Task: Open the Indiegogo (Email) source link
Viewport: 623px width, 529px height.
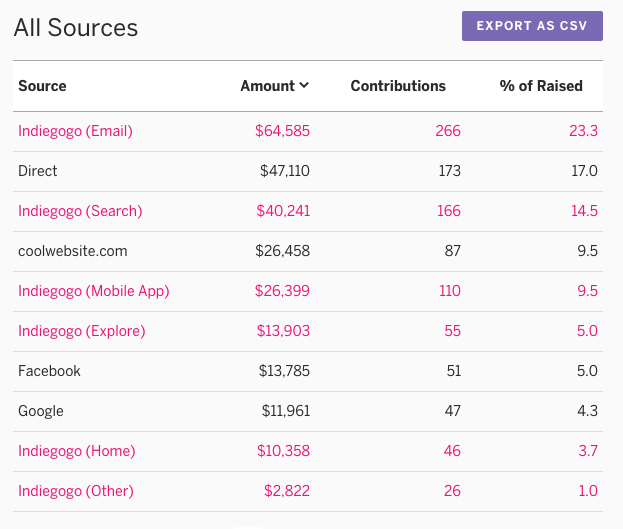Action: point(75,131)
